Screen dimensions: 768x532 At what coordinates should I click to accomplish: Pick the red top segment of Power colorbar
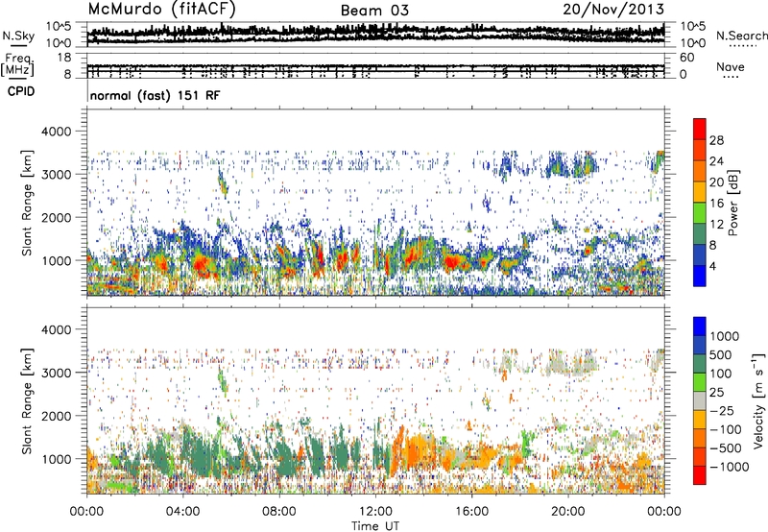click(x=700, y=129)
